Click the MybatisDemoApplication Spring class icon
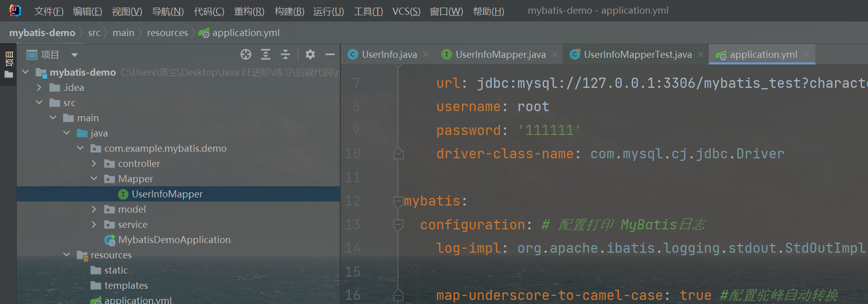 pyautogui.click(x=110, y=240)
